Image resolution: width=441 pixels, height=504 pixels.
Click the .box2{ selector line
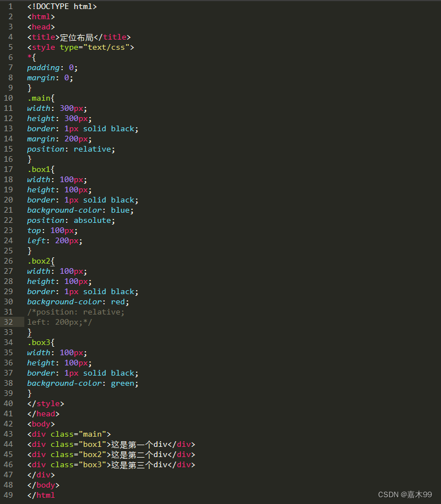pyautogui.click(x=41, y=261)
